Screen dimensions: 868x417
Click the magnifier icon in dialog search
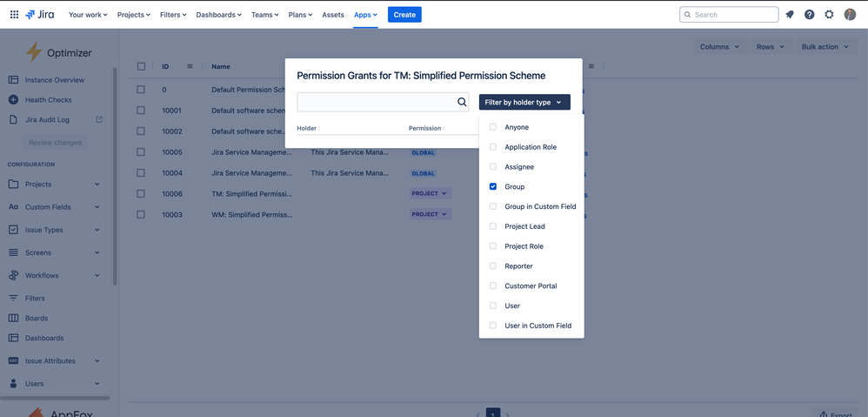click(x=462, y=102)
